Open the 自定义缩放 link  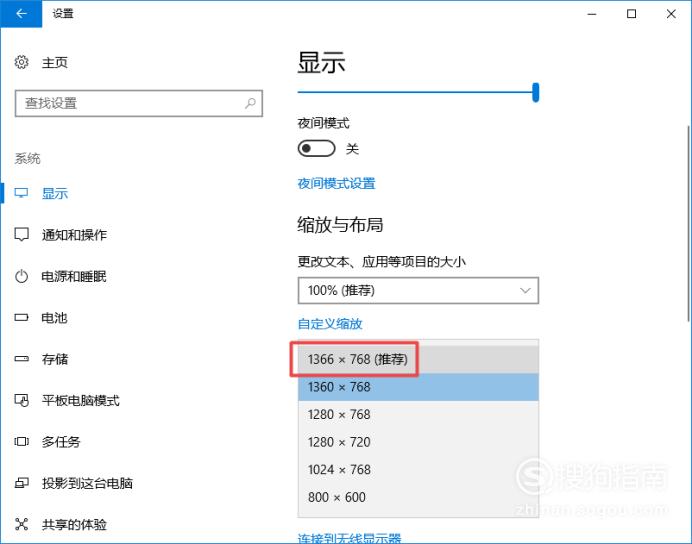(330, 324)
